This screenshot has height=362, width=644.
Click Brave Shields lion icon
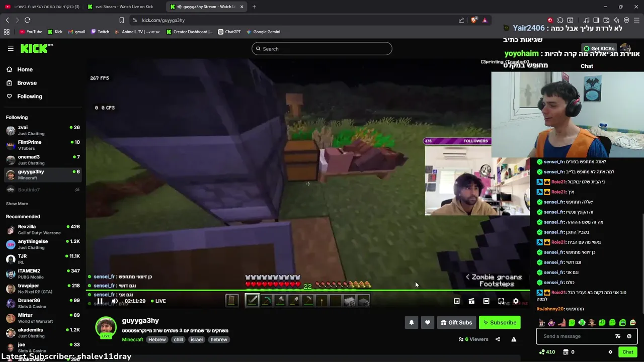click(x=473, y=20)
